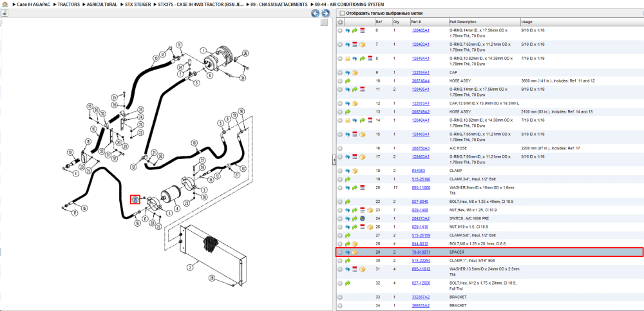Open green arrow on Ref 13 HOSE ASSY
Screen dimensions: 644x311
[x=348, y=112]
